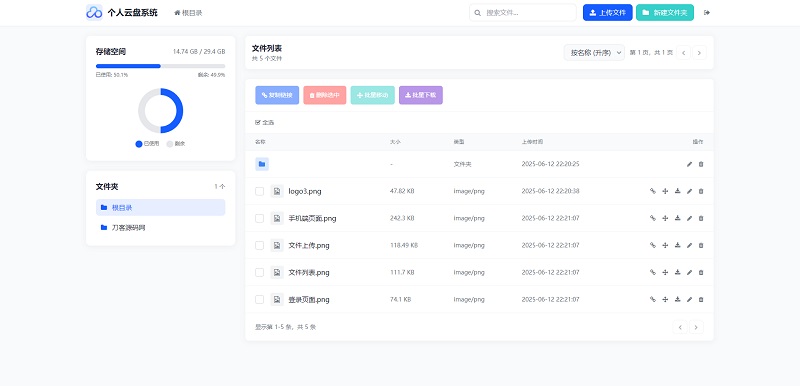800x386 pixels.
Task: Open the 按名称 (升序) sort dropdown
Action: tap(594, 53)
